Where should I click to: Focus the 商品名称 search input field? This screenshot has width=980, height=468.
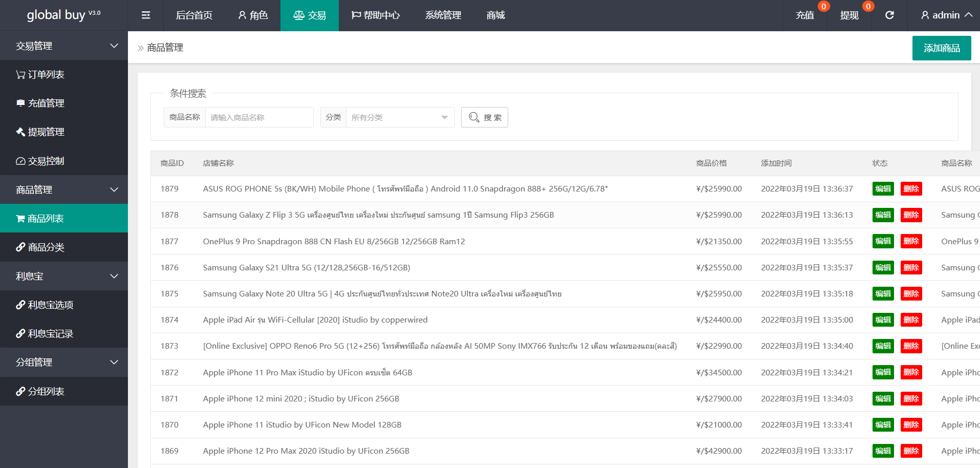259,118
